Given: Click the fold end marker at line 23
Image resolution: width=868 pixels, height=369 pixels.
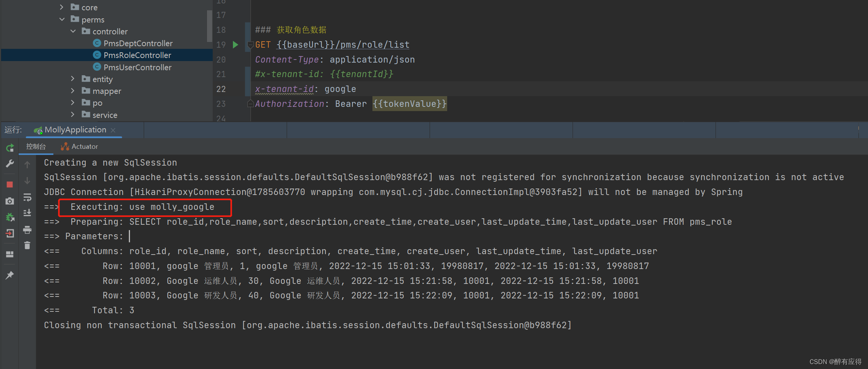Looking at the screenshot, I should click(250, 103).
